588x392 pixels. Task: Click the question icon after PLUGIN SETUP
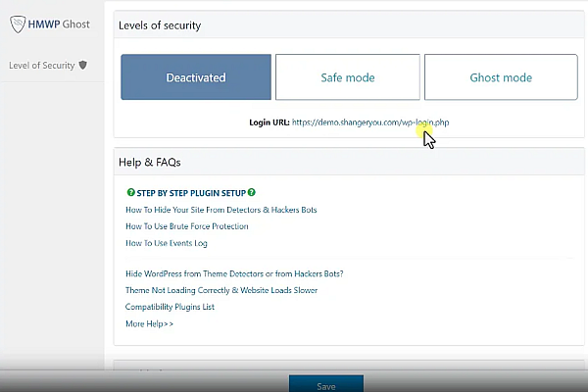pyautogui.click(x=252, y=193)
